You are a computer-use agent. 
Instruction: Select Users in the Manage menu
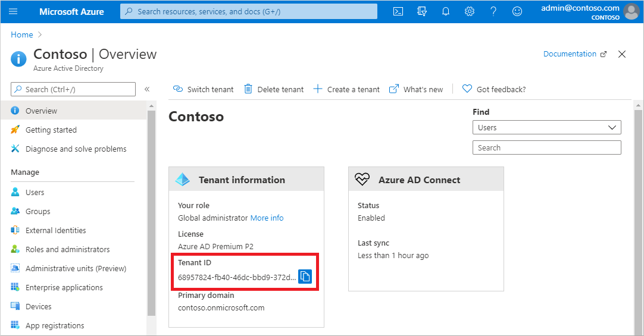click(x=35, y=192)
